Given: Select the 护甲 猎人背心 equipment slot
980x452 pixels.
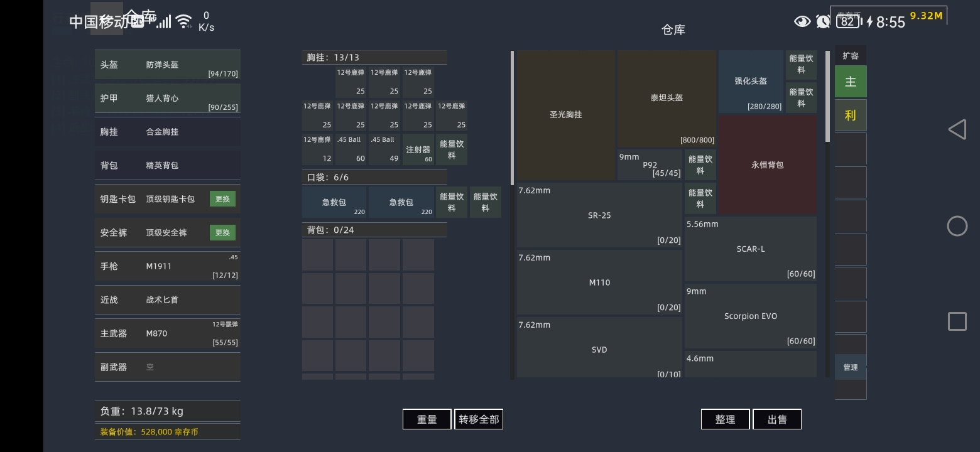Looking at the screenshot, I should pyautogui.click(x=168, y=99).
